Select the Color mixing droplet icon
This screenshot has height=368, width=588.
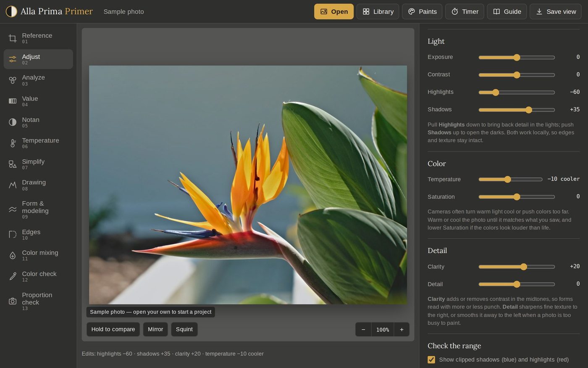[13, 255]
